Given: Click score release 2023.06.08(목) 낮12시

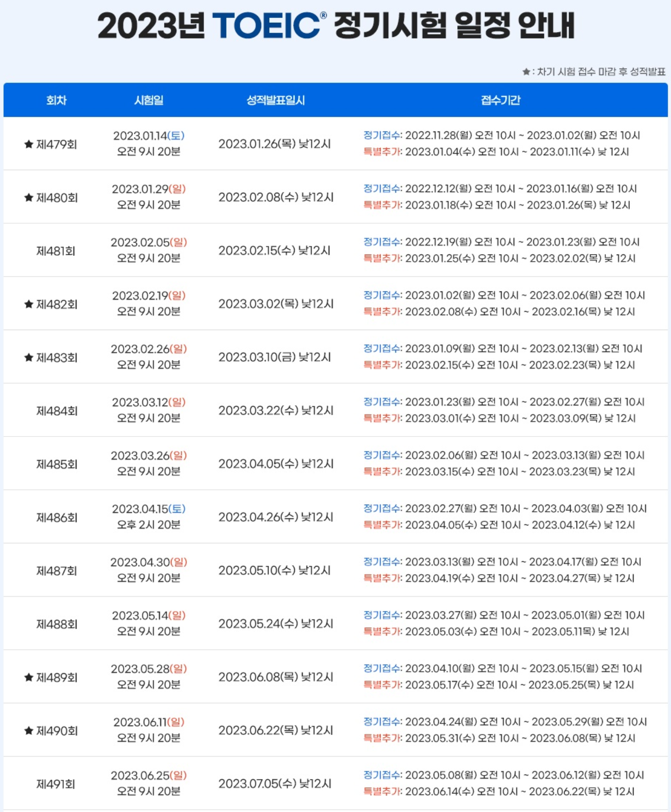Looking at the screenshot, I should coord(276,677).
